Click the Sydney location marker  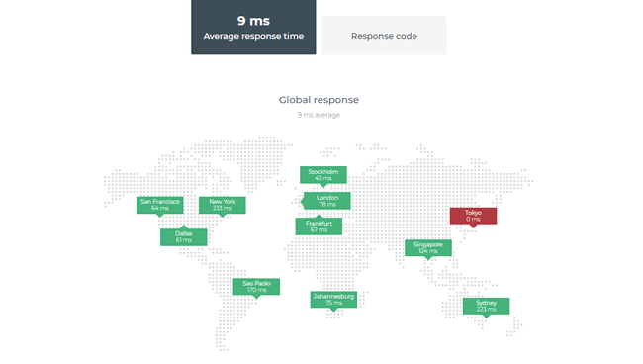pos(487,306)
